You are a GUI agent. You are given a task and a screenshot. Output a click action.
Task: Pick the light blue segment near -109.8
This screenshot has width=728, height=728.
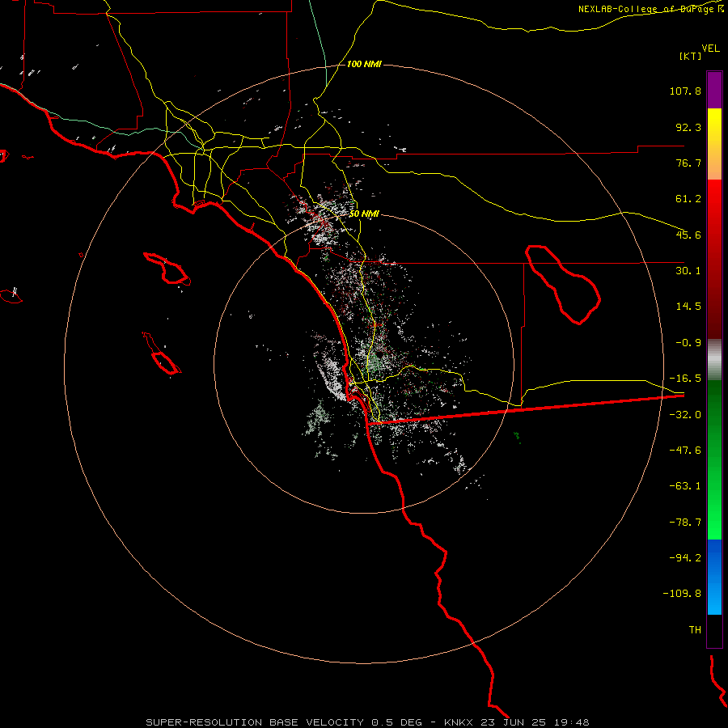coord(714,597)
